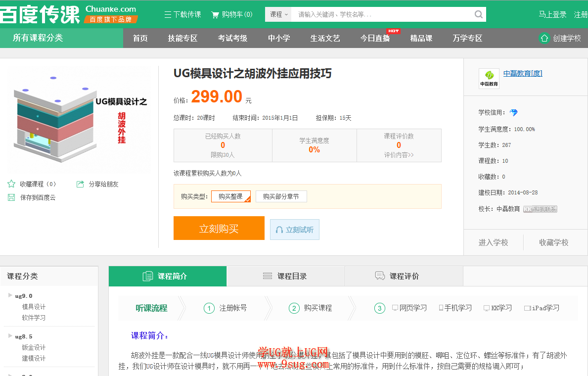This screenshot has width=588, height=376.
Task: Click the 收藏学校 button
Action: pyautogui.click(x=554, y=243)
